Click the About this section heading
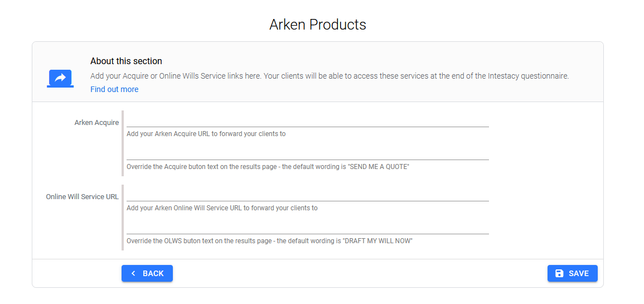This screenshot has width=644, height=304. coord(126,61)
